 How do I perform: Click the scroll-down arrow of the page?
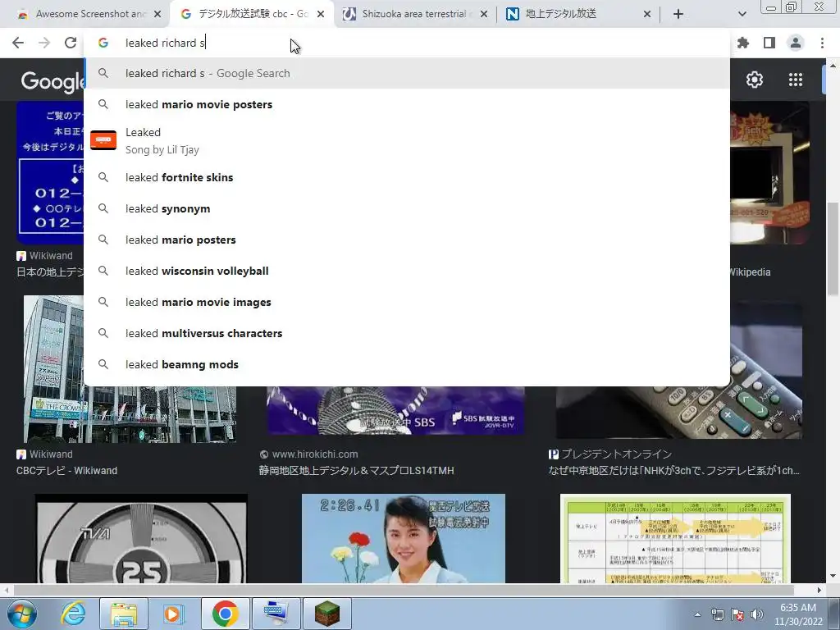coord(833,577)
